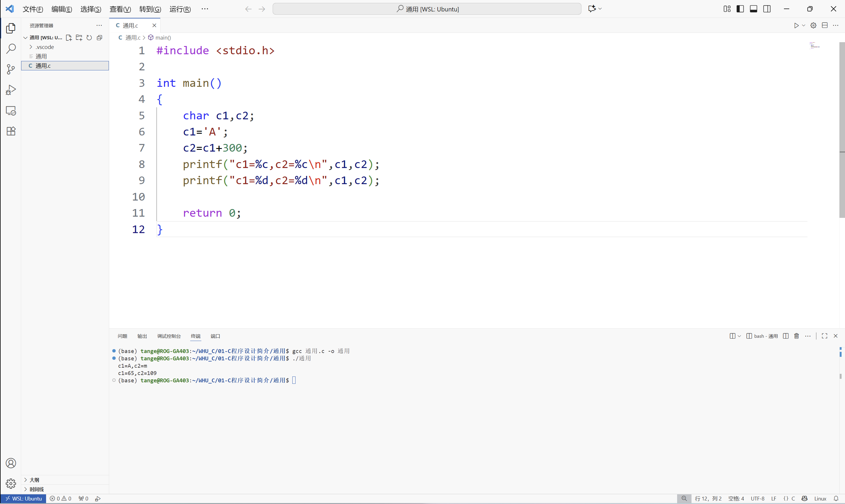The height and width of the screenshot is (504, 845).
Task: Open the Remote Explorer view
Action: [11, 111]
